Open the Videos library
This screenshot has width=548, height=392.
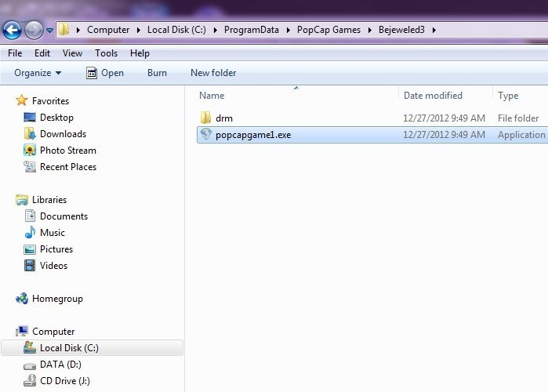[53, 266]
